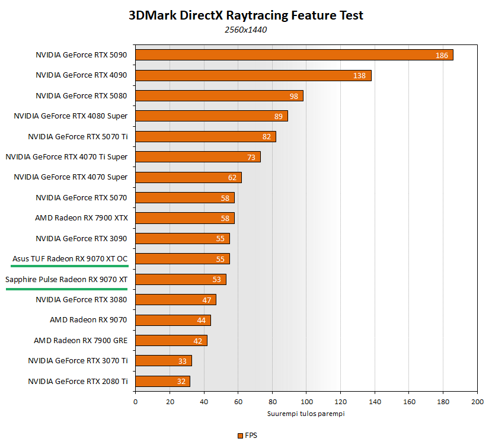Select the NVIDIA GeForce RTX 5090 bar
Screen dimensions: 492x448
[293, 55]
